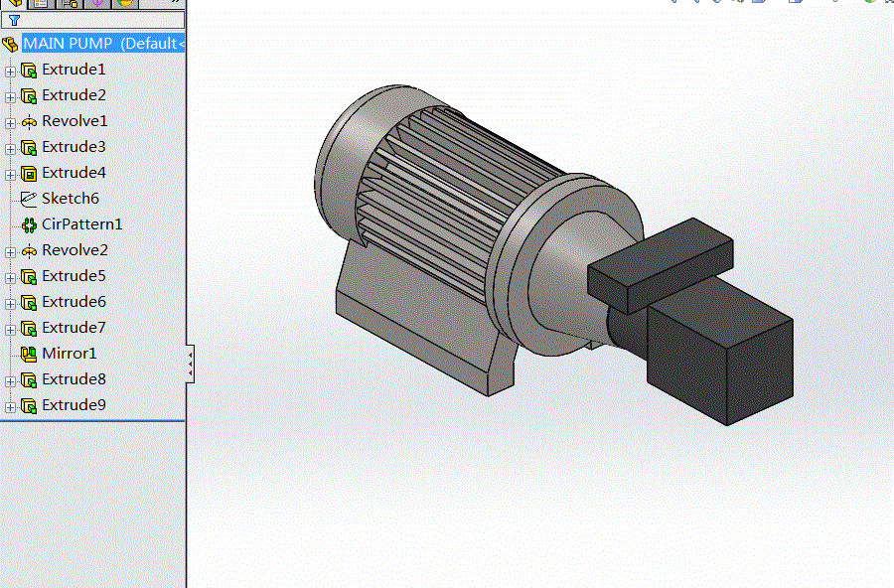Select Extrude7 in the feature tree

[74, 328]
